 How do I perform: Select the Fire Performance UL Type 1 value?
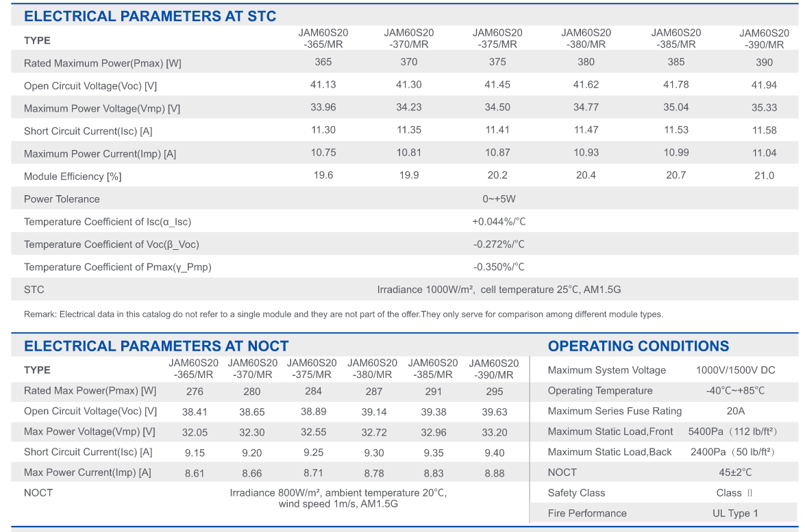point(735,514)
